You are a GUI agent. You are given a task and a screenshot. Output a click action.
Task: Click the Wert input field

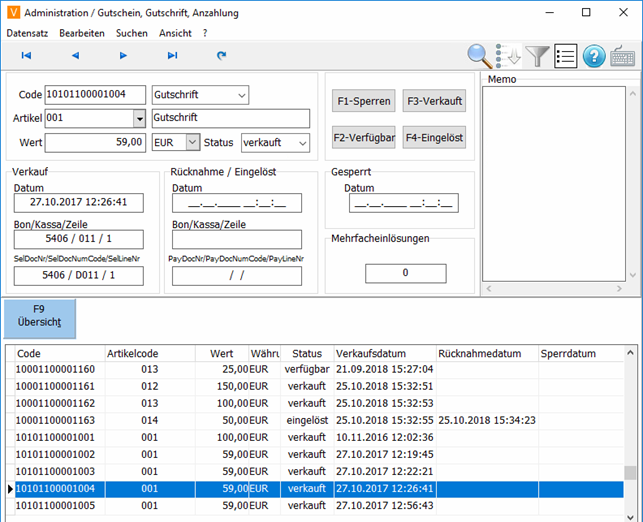click(95, 143)
